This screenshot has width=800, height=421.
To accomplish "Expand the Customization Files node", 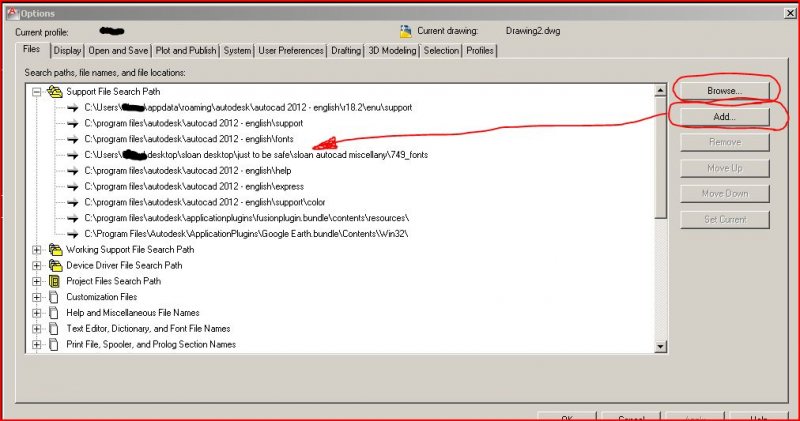I will (x=36, y=298).
